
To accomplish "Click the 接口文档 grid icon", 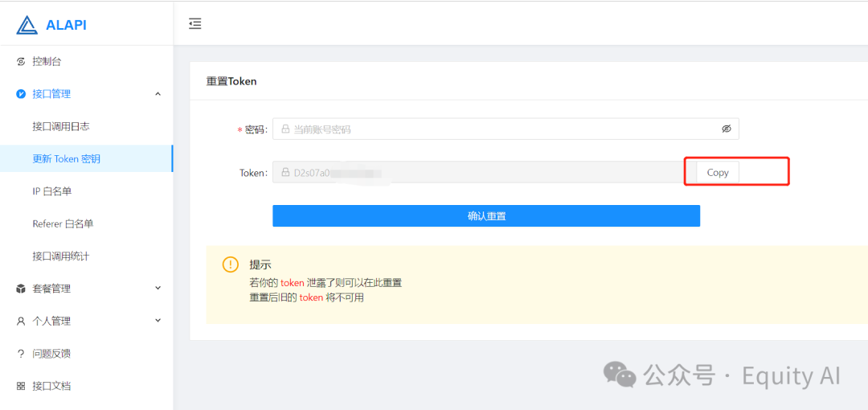I will pos(21,386).
